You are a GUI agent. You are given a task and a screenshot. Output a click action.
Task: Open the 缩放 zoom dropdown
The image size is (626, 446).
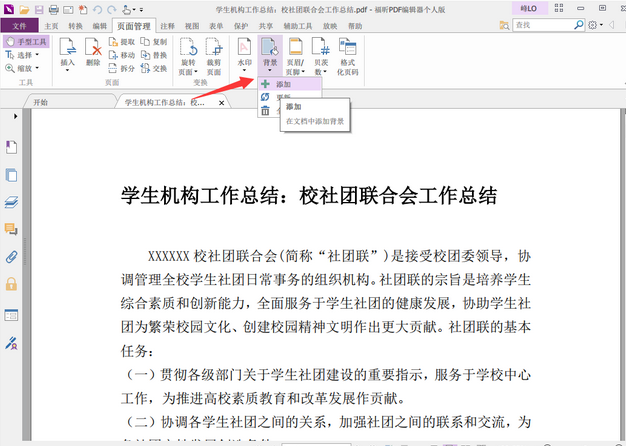point(22,68)
